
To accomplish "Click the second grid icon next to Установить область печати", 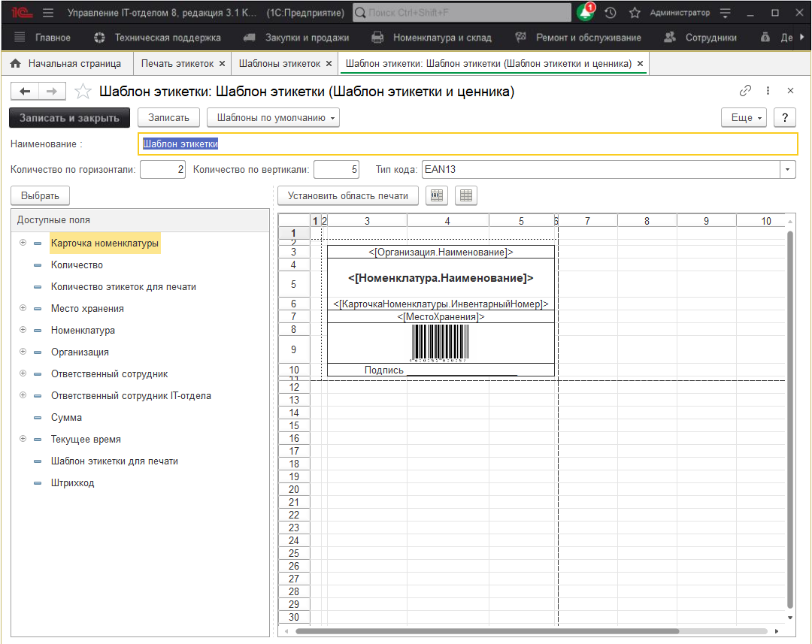I will [466, 195].
